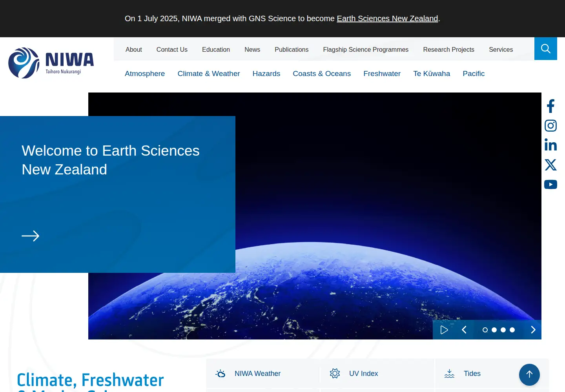Image resolution: width=565 pixels, height=392 pixels.
Task: Show the previous carousel slide
Action: (464, 330)
